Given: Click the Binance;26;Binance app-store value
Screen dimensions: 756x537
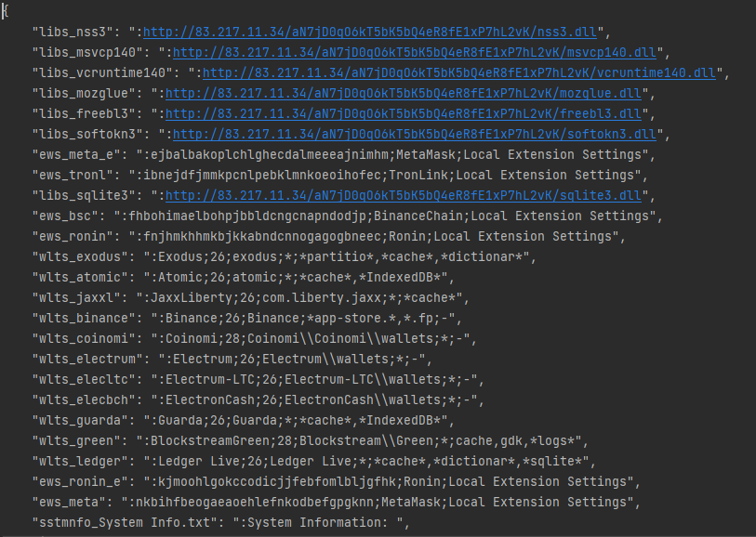Looking at the screenshot, I should click(303, 319).
